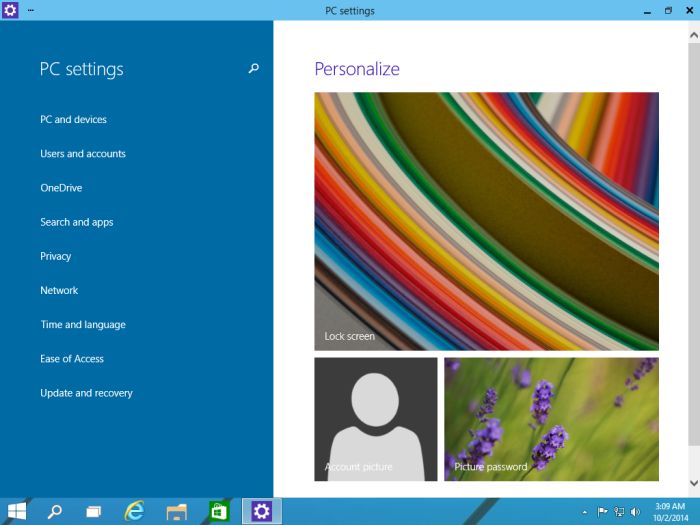Screen dimensions: 700x525
Task: Open Users and accounts settings
Action: click(x=83, y=154)
